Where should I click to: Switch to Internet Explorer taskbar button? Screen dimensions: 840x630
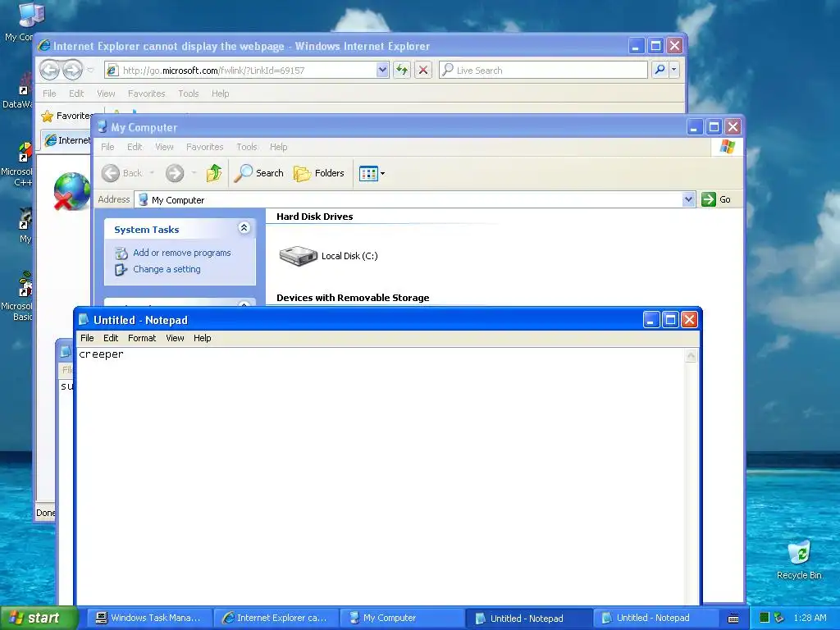[x=276, y=618]
